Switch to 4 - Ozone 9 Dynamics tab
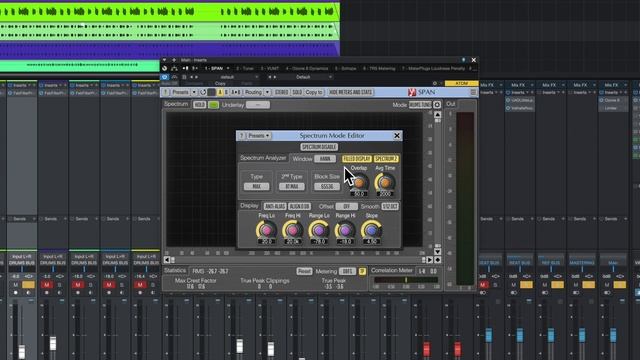This screenshot has height=360, width=640. [307, 68]
